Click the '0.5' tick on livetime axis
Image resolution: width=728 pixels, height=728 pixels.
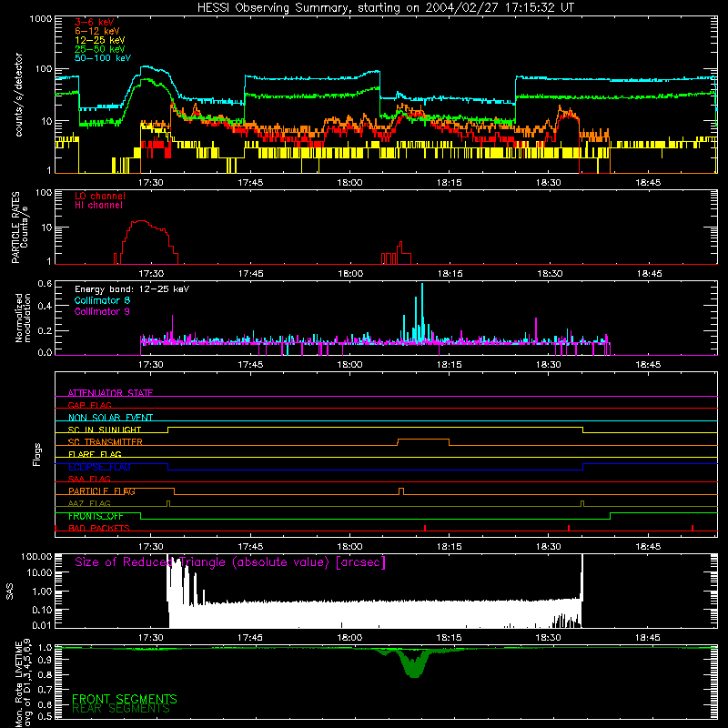[45, 716]
